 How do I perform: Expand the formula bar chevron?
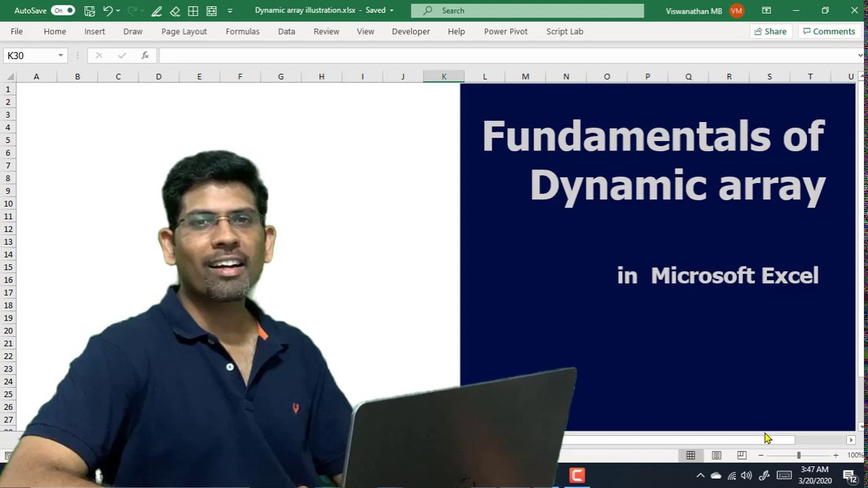click(861, 56)
